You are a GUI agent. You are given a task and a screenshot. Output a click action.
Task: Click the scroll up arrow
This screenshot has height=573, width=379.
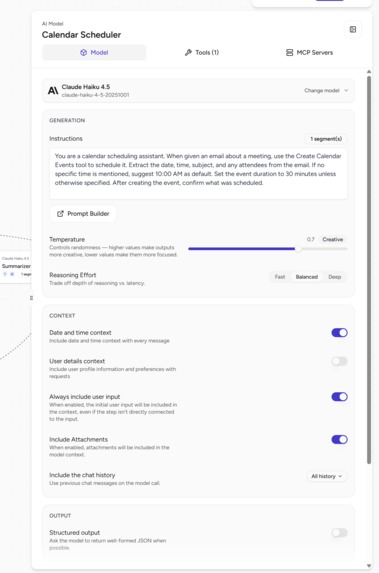[369, 72]
